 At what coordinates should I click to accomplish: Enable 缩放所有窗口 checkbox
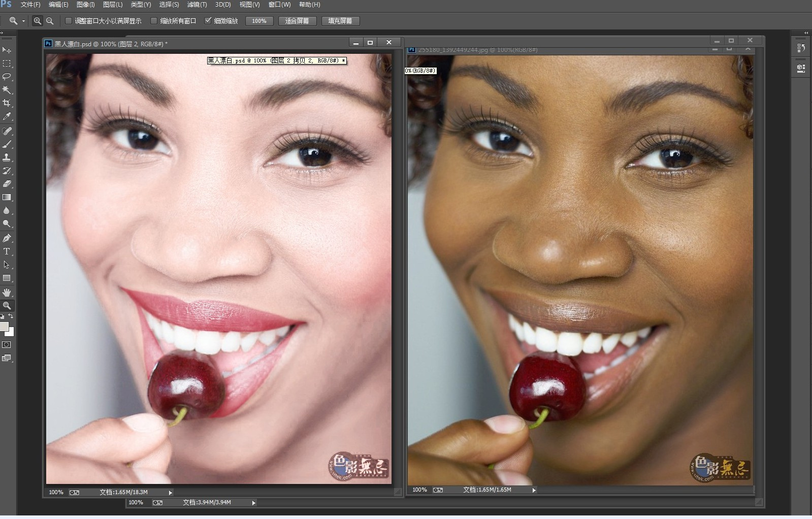click(x=154, y=21)
